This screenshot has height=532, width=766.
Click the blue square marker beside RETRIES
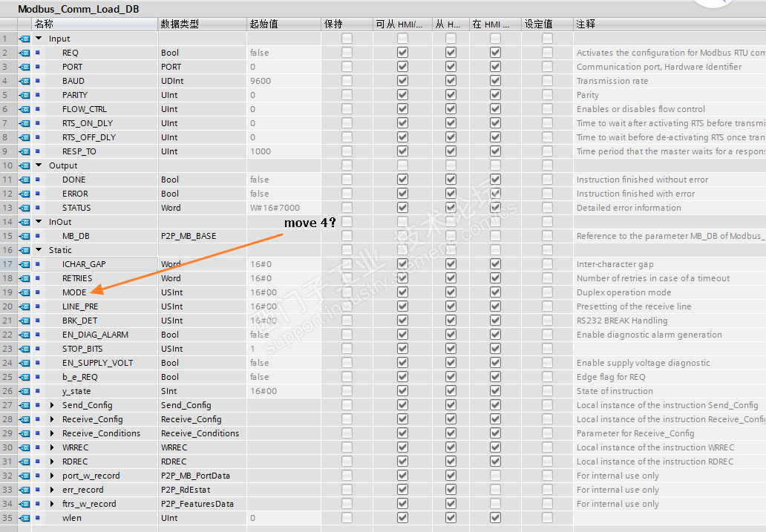point(38,278)
